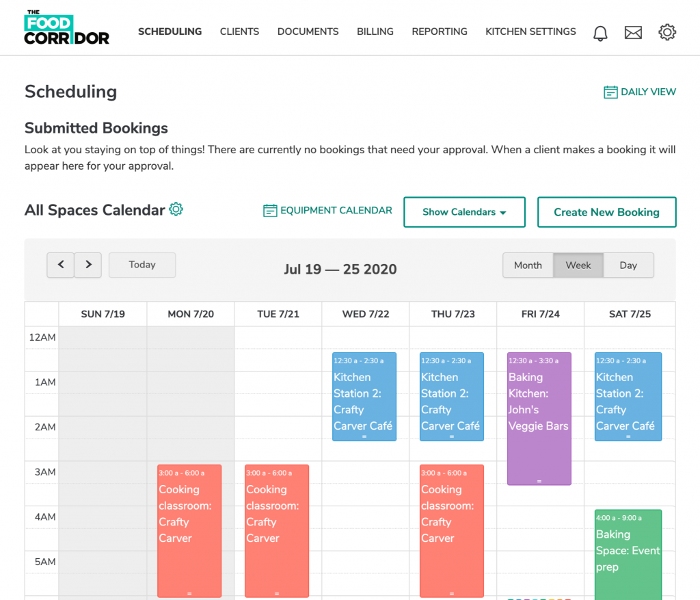This screenshot has height=600, width=700.
Task: Open the Kitchen Settings menu
Action: pos(530,31)
